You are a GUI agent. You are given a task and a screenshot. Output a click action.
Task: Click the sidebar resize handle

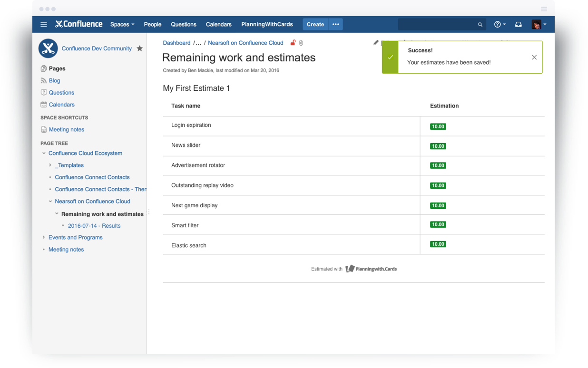click(x=148, y=212)
